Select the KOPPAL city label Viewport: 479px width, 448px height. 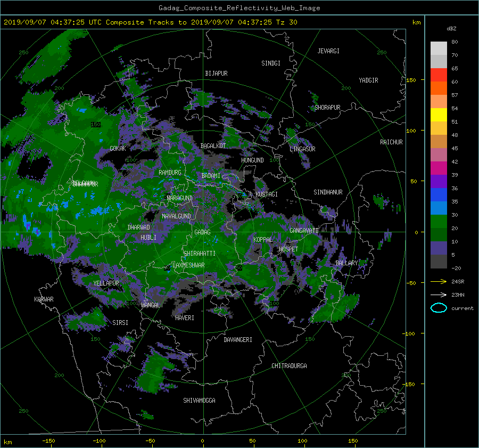pyautogui.click(x=263, y=240)
